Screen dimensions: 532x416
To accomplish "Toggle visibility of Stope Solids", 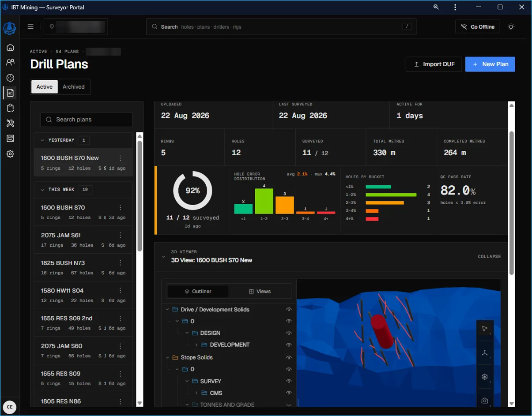I will (289, 358).
